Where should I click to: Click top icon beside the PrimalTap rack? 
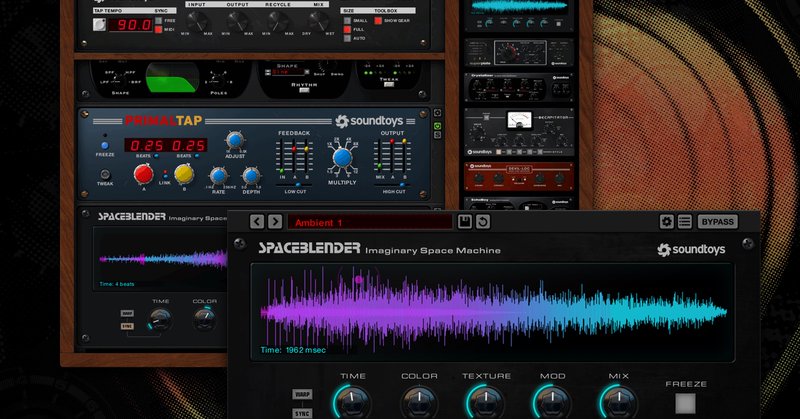coord(437,113)
